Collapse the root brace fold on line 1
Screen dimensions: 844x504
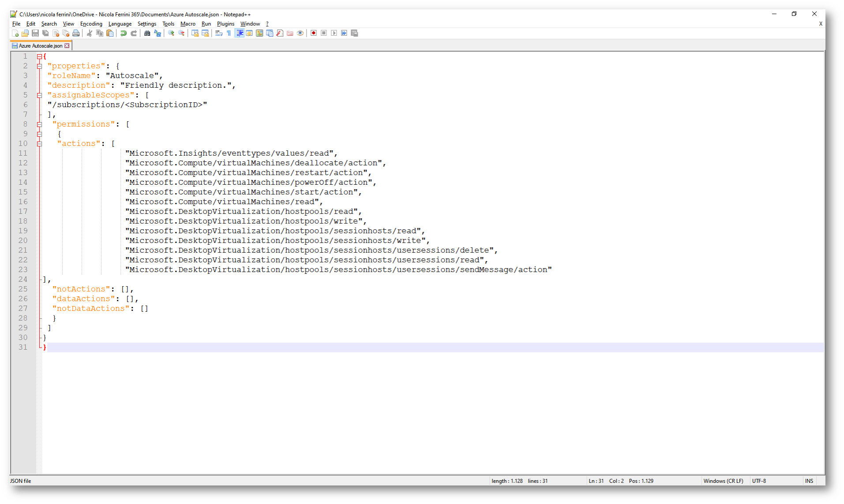39,56
